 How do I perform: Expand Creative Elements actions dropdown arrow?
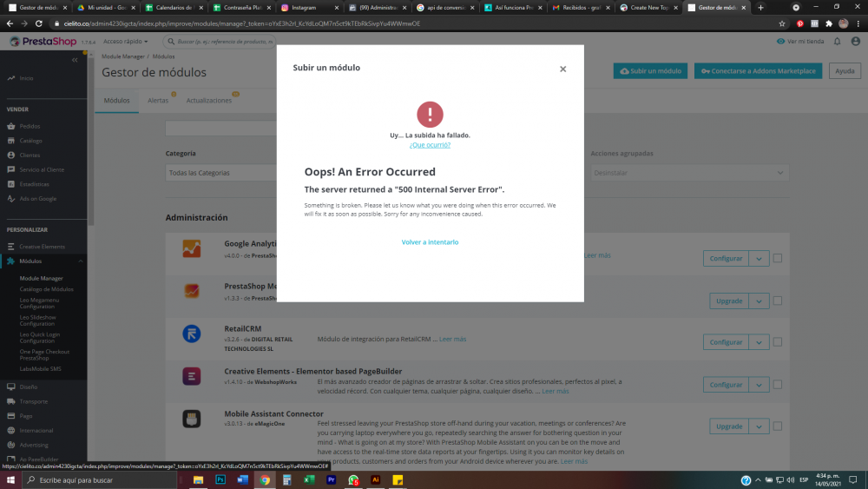pyautogui.click(x=759, y=385)
